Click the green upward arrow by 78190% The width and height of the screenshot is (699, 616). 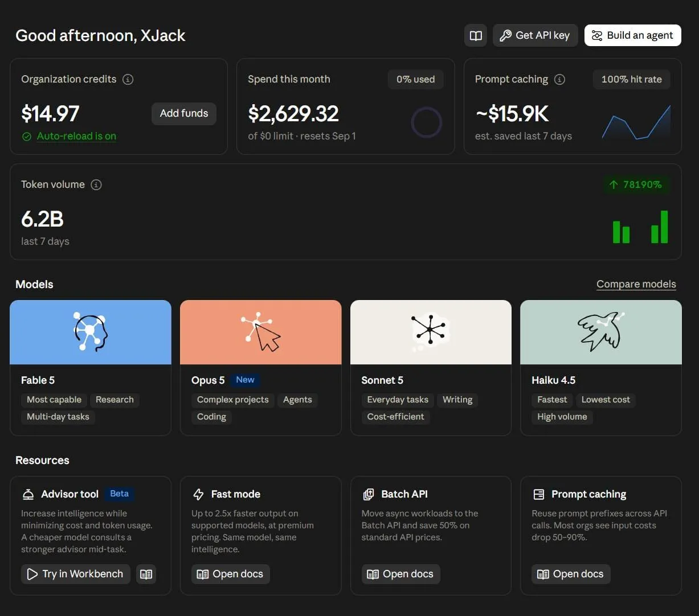coord(614,184)
